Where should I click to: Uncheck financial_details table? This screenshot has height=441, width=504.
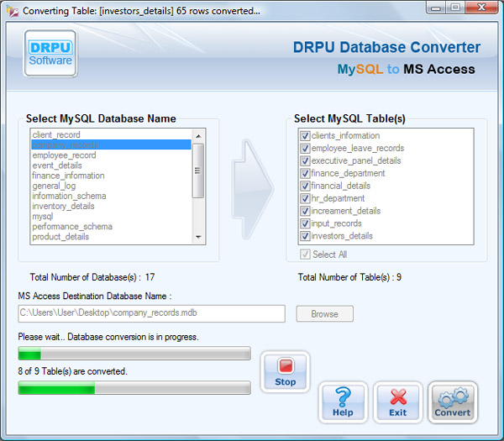(x=305, y=186)
